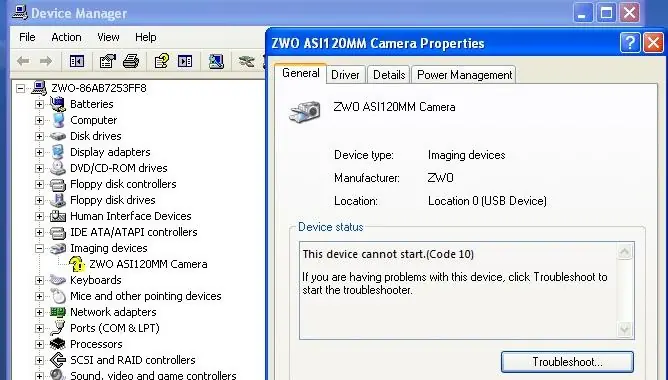Screen dimensions: 668x380
Task: Toggle the console tree pane toolbar icon
Action: [x=77, y=61]
